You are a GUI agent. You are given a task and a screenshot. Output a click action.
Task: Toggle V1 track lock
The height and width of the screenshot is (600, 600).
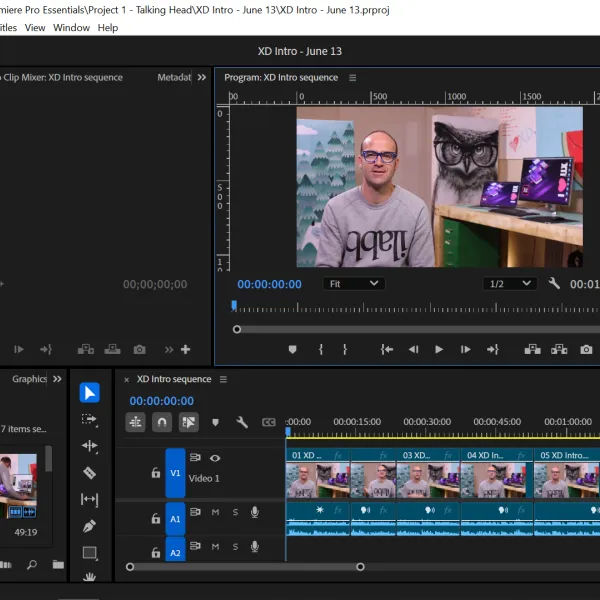tap(155, 473)
